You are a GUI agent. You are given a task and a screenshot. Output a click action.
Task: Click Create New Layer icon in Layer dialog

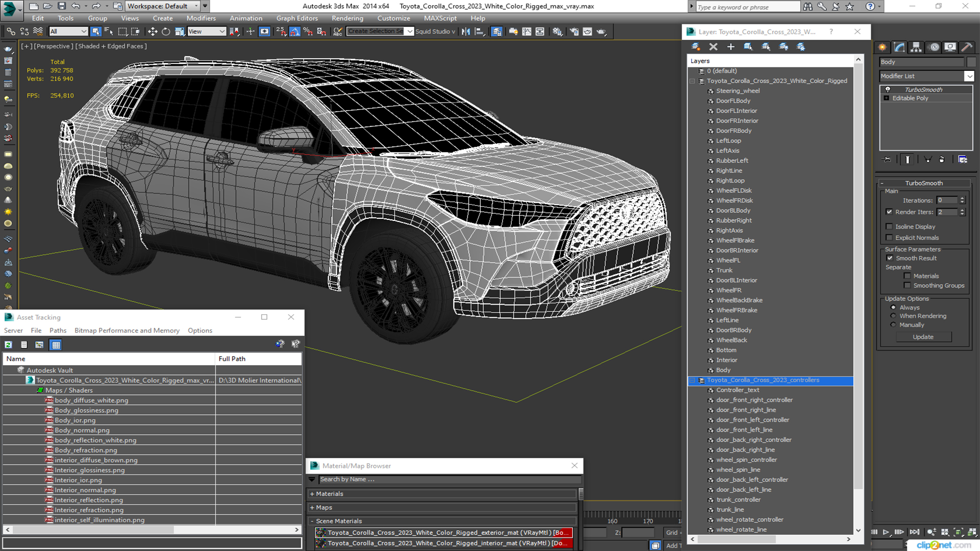click(696, 47)
